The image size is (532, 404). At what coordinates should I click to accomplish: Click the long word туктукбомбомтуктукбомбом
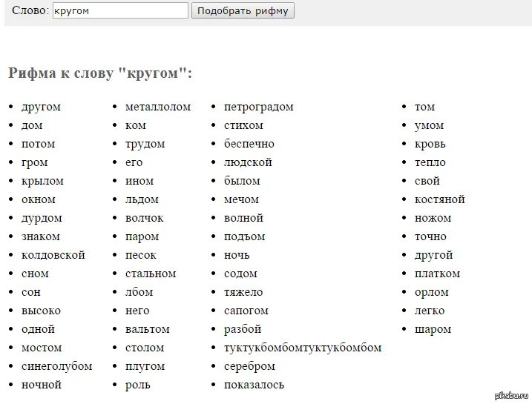pyautogui.click(x=303, y=348)
